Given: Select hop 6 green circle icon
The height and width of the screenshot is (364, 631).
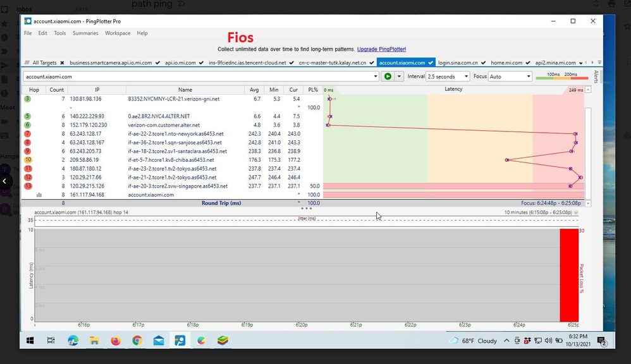Looking at the screenshot, I should click(27, 125).
